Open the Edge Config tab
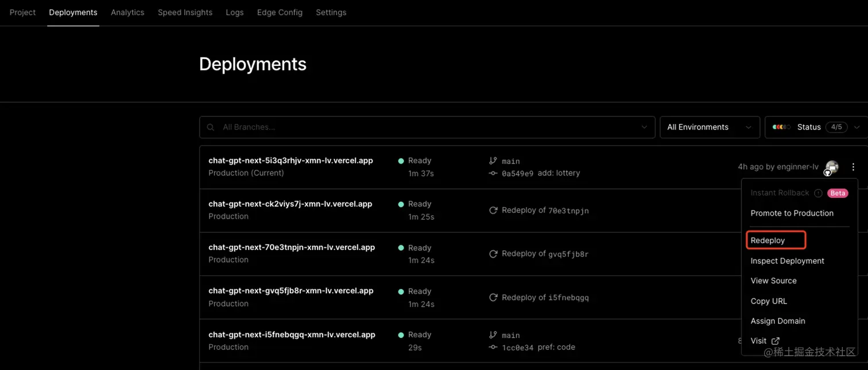The width and height of the screenshot is (868, 370). [280, 12]
